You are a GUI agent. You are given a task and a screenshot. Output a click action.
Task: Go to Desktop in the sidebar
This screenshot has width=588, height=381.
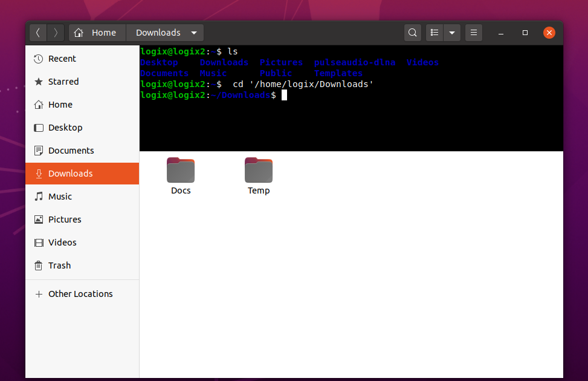click(82, 128)
